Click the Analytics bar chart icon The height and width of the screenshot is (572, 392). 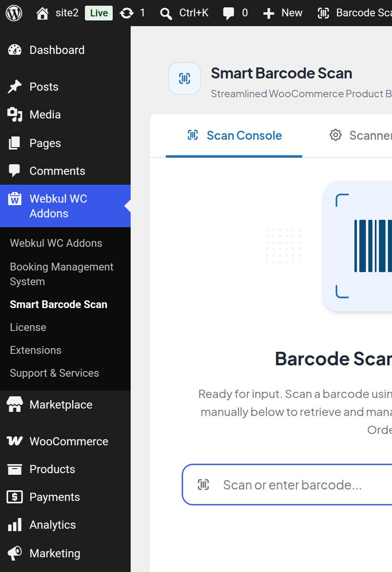(15, 525)
